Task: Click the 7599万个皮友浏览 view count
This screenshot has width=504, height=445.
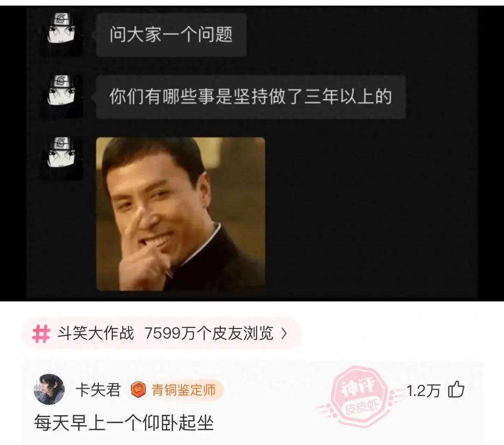Action: coord(209,333)
